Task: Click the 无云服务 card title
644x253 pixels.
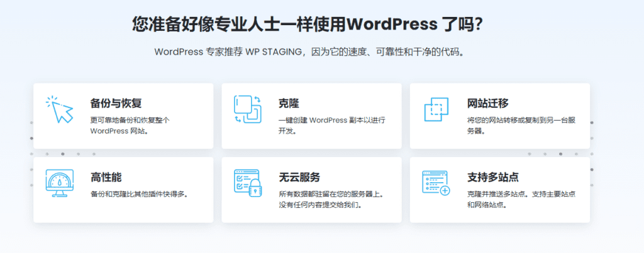Action: (x=299, y=178)
